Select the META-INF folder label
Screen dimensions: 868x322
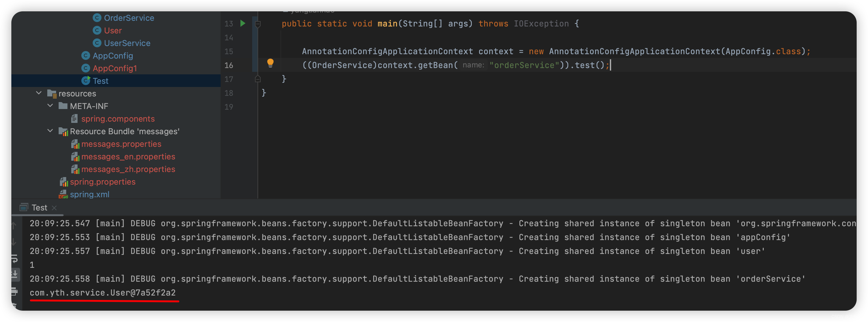point(89,106)
